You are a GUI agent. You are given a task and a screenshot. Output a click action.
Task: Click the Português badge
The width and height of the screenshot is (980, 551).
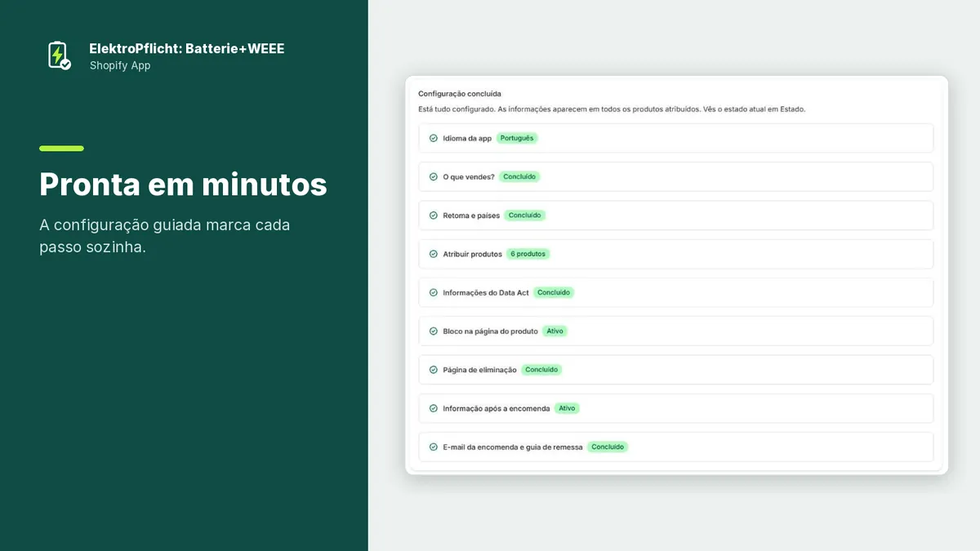pos(517,138)
